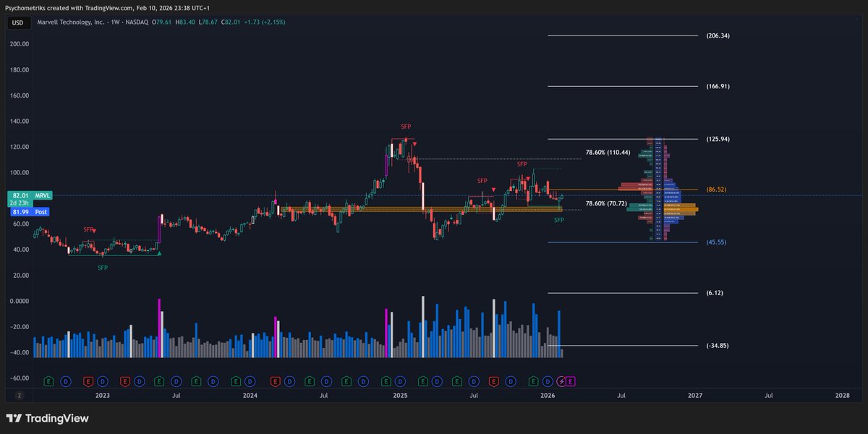Click the red earnings marker between 2024 and Jul 2024

(275, 381)
